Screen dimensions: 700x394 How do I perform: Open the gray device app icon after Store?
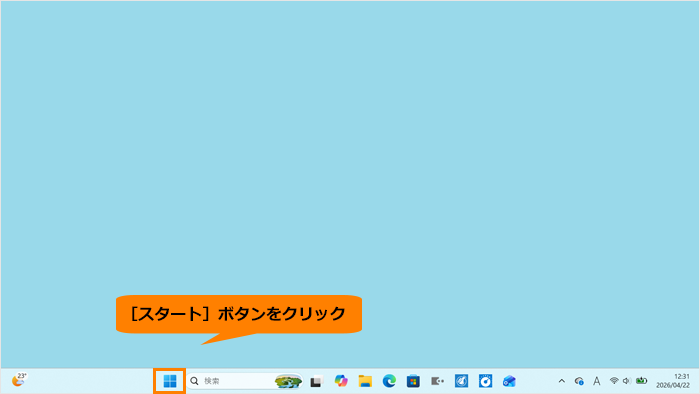pyautogui.click(x=437, y=381)
